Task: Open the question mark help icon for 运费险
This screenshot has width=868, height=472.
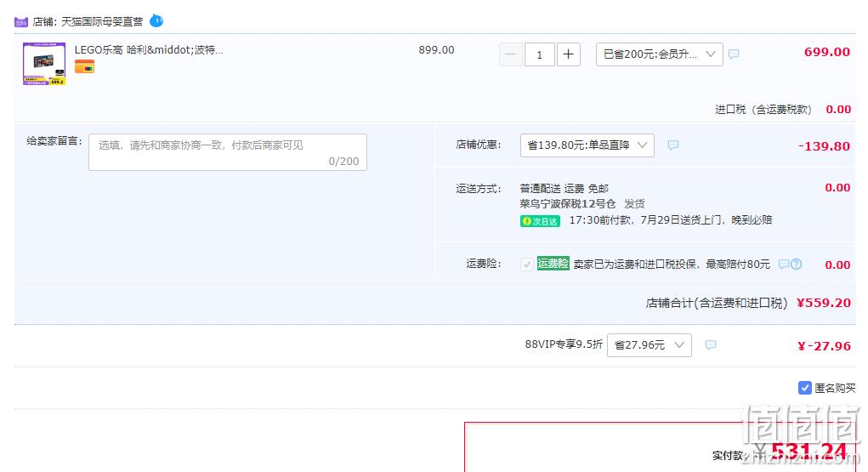Action: tap(796, 264)
